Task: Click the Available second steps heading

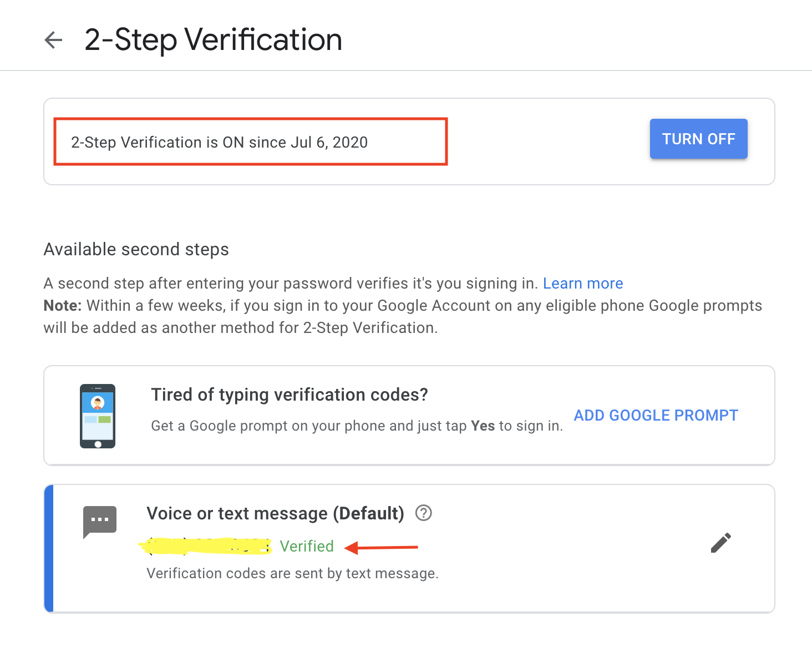Action: 136,250
